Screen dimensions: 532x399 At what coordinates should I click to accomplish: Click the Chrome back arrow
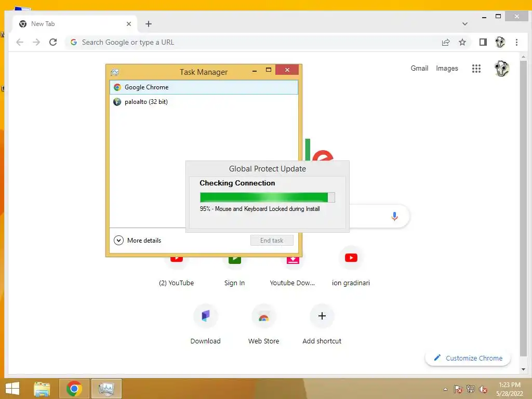(20, 42)
